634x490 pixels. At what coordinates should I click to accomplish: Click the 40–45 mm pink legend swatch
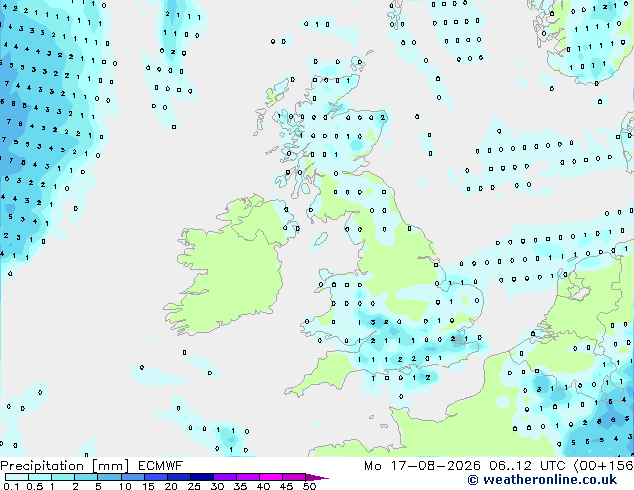click(271, 477)
